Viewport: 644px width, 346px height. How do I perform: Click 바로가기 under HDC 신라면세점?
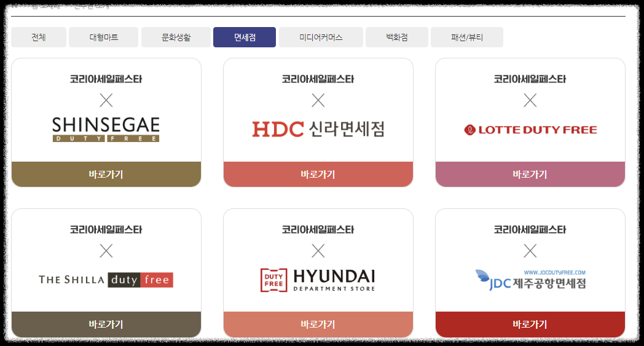[x=318, y=175]
